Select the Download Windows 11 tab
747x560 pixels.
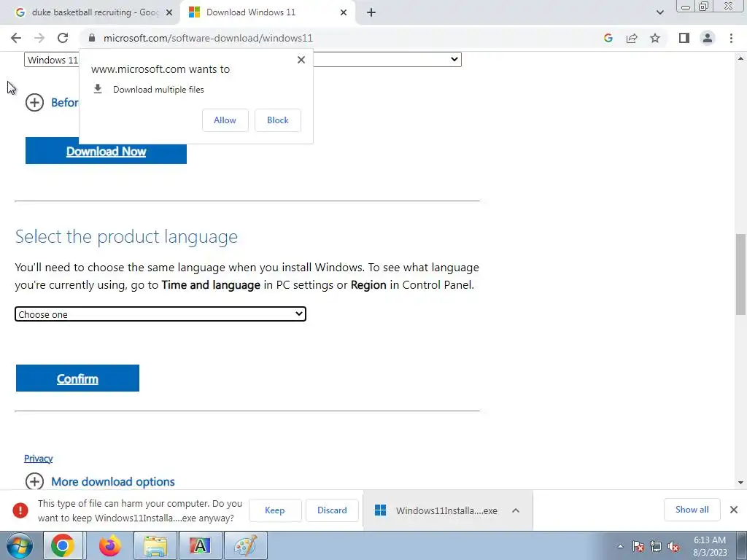coord(267,12)
